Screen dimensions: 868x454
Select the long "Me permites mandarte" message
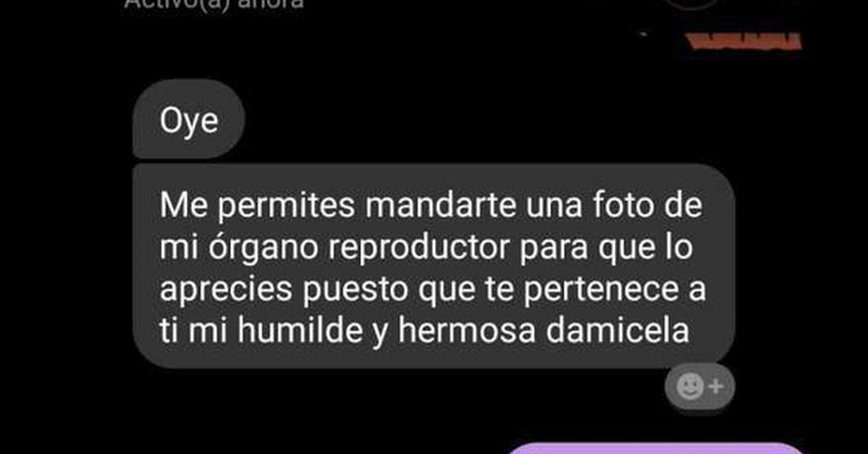(433, 266)
